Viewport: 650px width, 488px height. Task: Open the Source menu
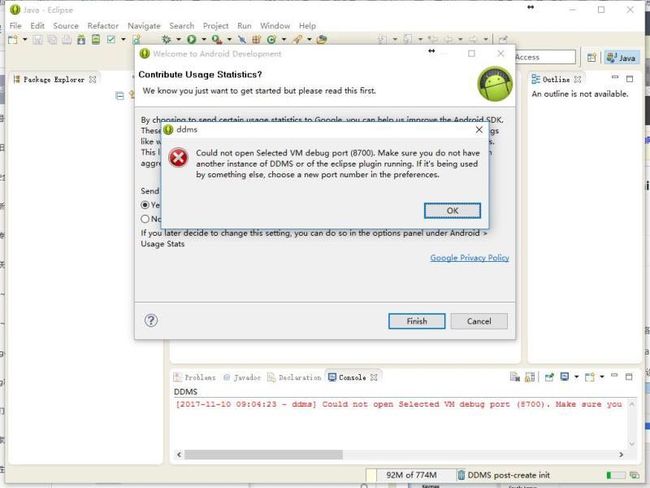(x=65, y=26)
